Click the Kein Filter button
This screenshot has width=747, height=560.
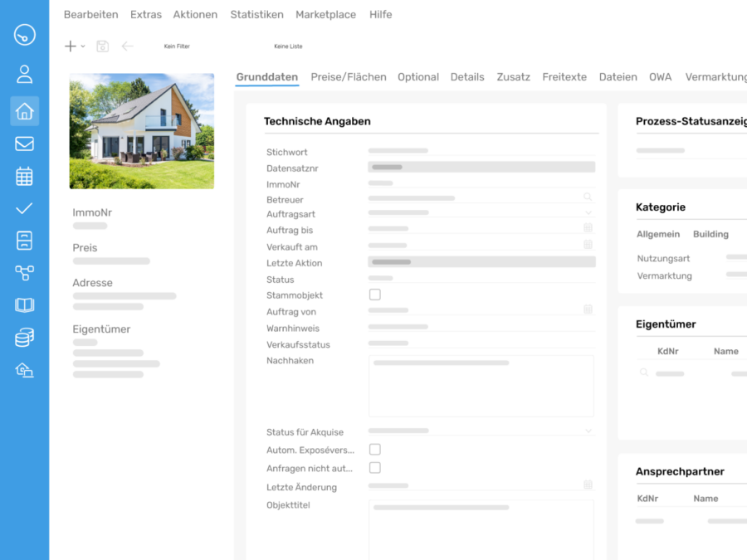[177, 46]
